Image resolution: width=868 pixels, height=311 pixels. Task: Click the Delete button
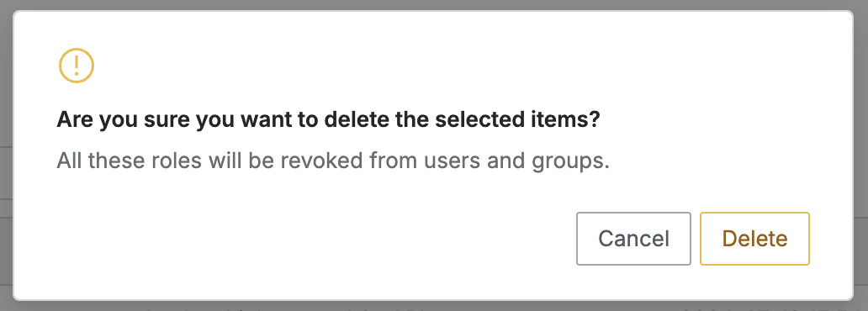pyautogui.click(x=754, y=239)
